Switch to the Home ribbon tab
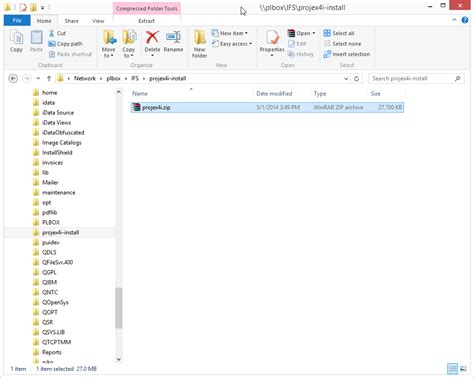 tap(44, 21)
